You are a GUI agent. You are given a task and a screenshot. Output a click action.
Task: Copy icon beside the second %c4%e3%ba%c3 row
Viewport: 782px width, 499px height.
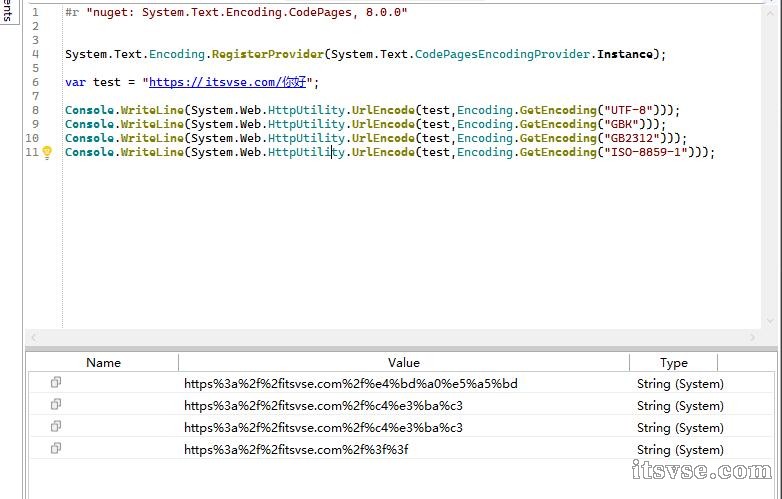(x=56, y=404)
